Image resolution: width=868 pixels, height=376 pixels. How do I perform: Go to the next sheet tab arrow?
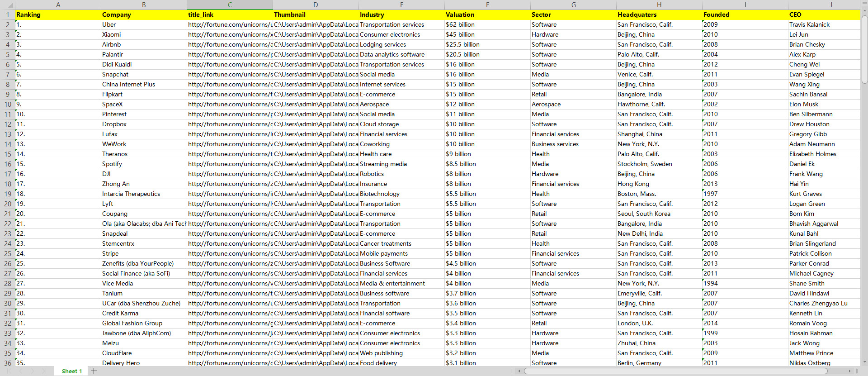[33, 371]
